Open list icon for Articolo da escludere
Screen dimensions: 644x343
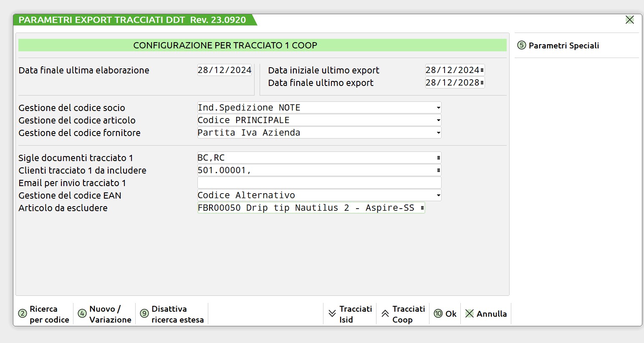422,208
